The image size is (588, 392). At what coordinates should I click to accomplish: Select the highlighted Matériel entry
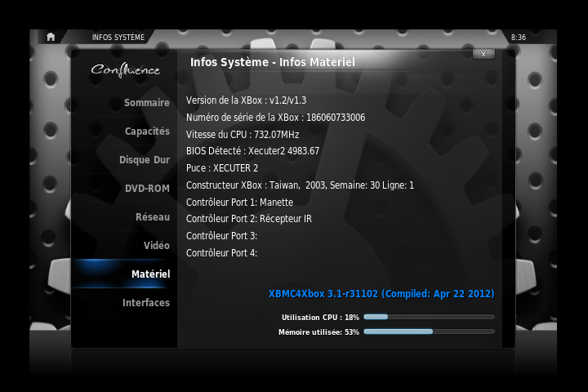pyautogui.click(x=150, y=274)
